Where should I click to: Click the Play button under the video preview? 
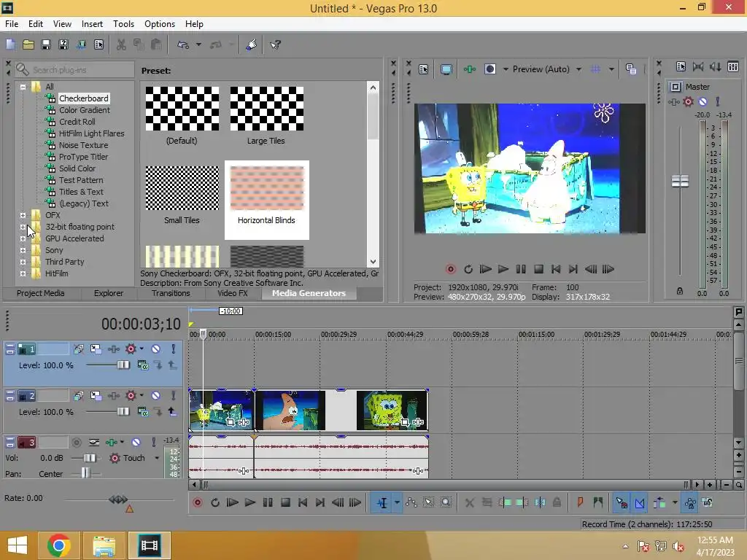point(503,269)
